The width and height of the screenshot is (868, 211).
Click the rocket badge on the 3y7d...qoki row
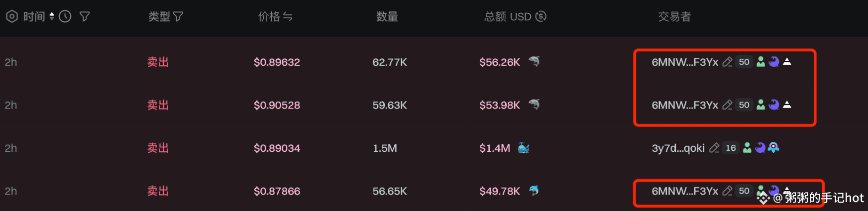[x=773, y=148]
